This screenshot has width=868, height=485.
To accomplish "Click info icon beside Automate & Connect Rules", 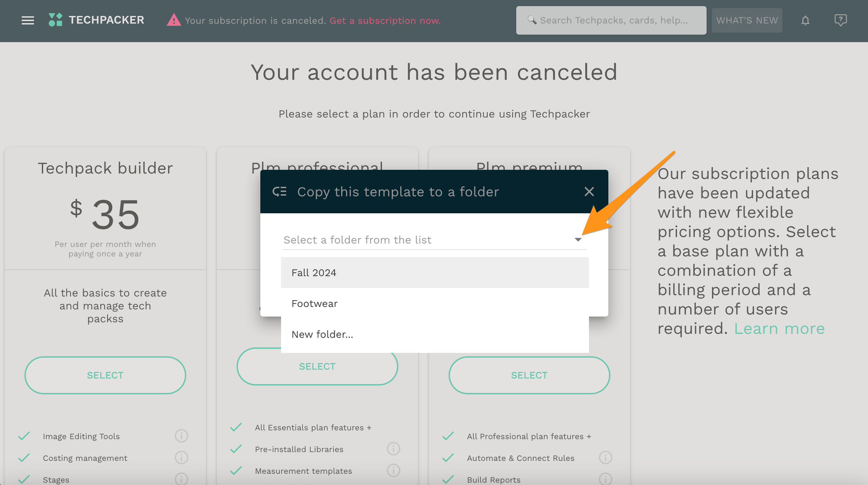I will pos(605,457).
